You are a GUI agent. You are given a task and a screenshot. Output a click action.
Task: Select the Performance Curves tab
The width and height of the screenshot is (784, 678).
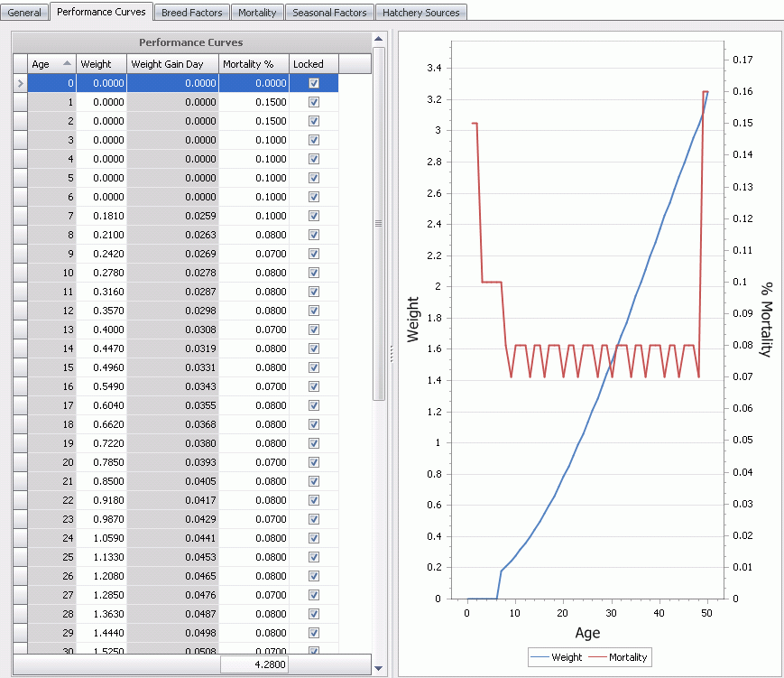coord(101,12)
